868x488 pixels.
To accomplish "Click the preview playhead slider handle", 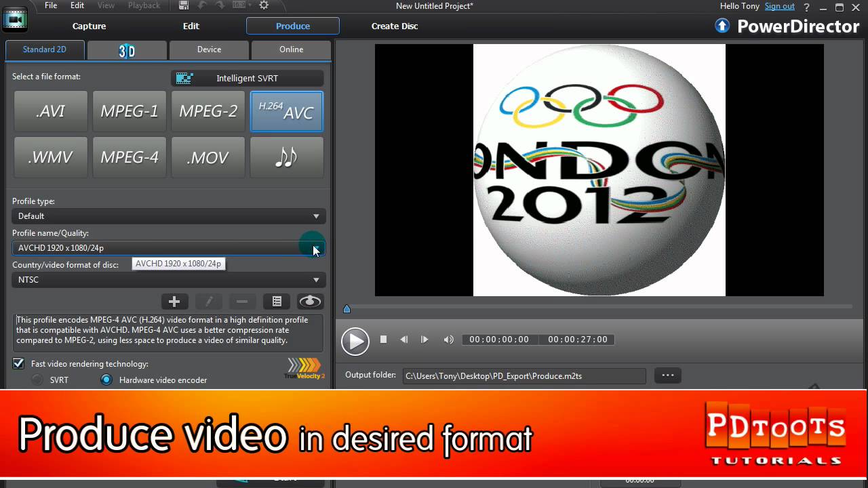I will tap(347, 309).
